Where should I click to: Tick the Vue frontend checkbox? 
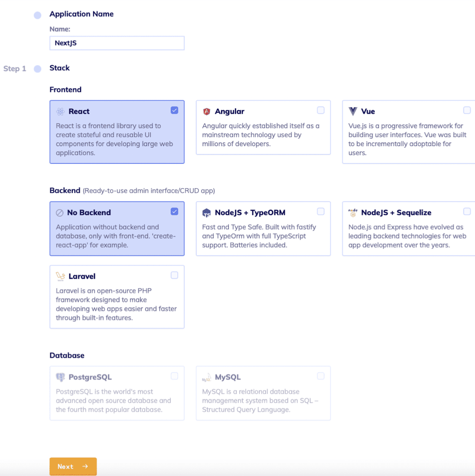tap(467, 110)
